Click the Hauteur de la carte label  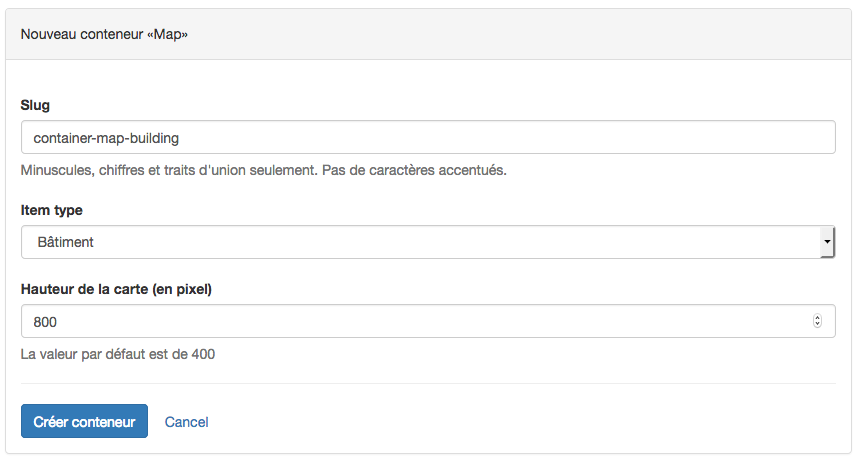click(x=116, y=289)
